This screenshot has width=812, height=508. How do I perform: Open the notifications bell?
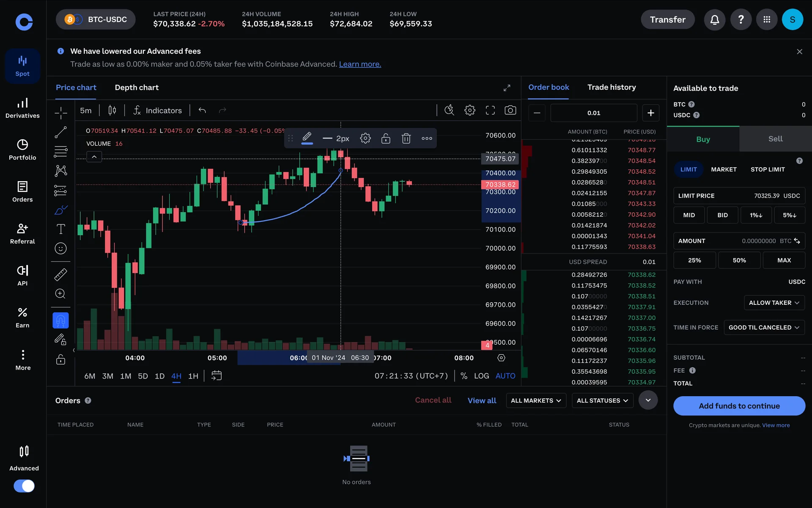(714, 19)
